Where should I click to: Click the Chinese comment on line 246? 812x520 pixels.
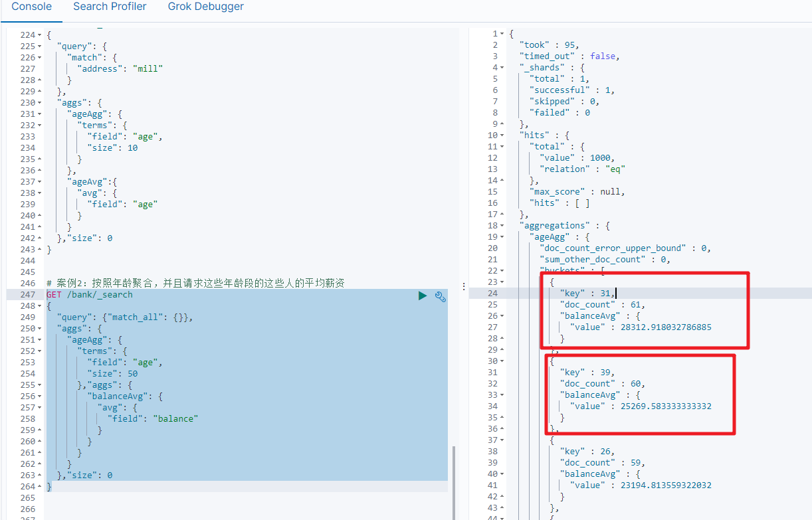(x=196, y=283)
